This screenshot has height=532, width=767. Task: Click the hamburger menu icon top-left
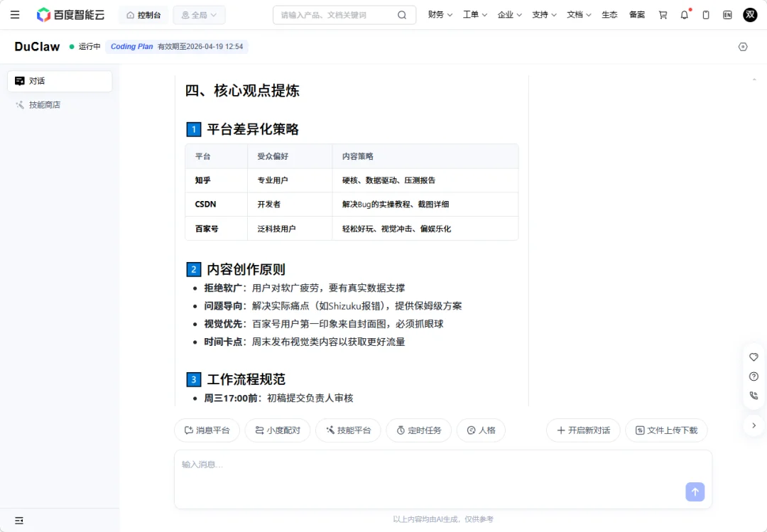[15, 14]
